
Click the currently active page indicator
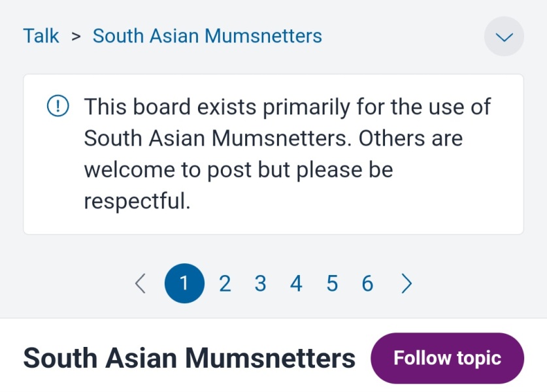[184, 284]
